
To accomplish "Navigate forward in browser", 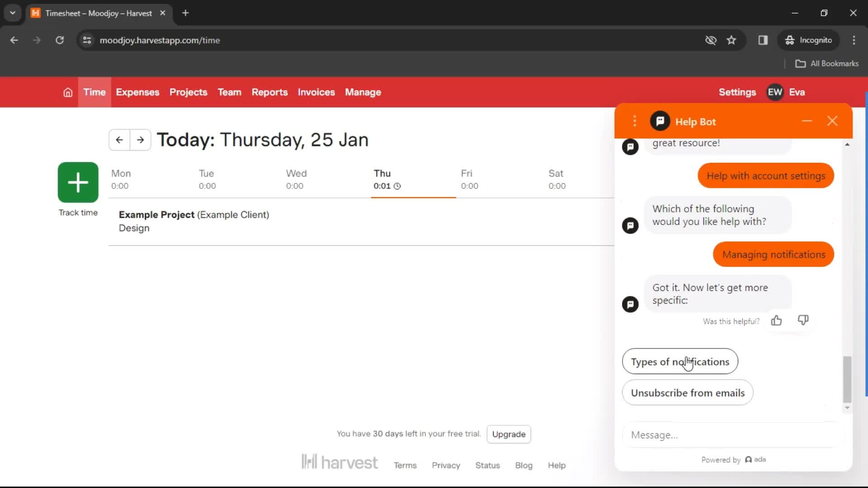I will pyautogui.click(x=37, y=40).
